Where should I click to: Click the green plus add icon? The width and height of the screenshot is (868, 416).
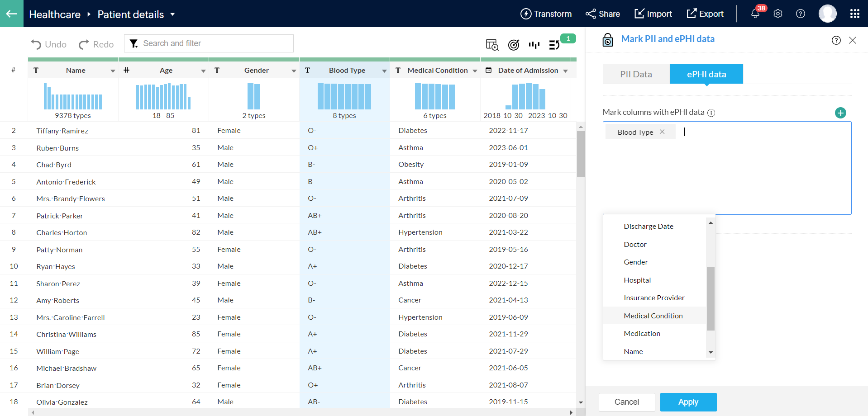coord(840,113)
